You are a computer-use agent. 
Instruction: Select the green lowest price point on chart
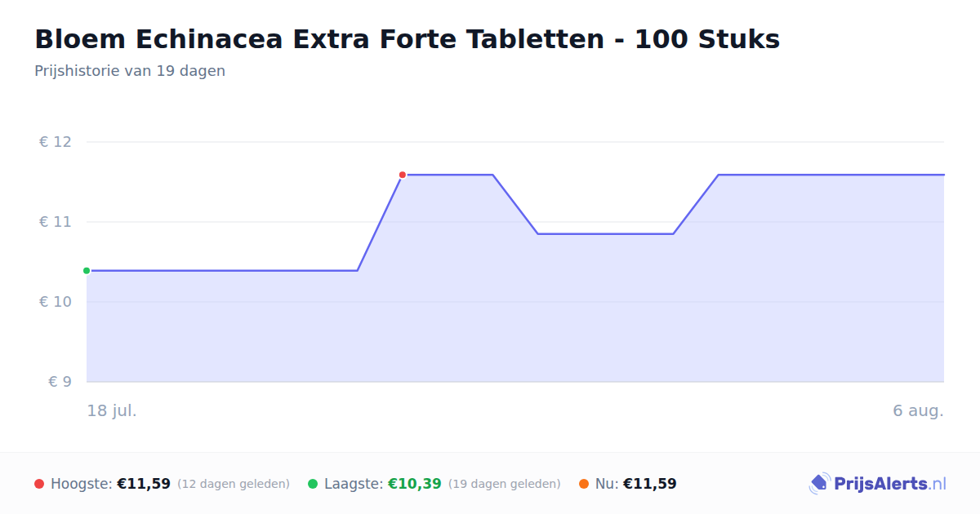87,271
